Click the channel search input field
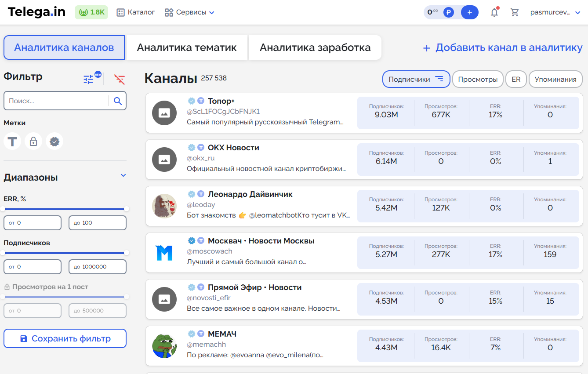This screenshot has height=374, width=588. coord(56,101)
